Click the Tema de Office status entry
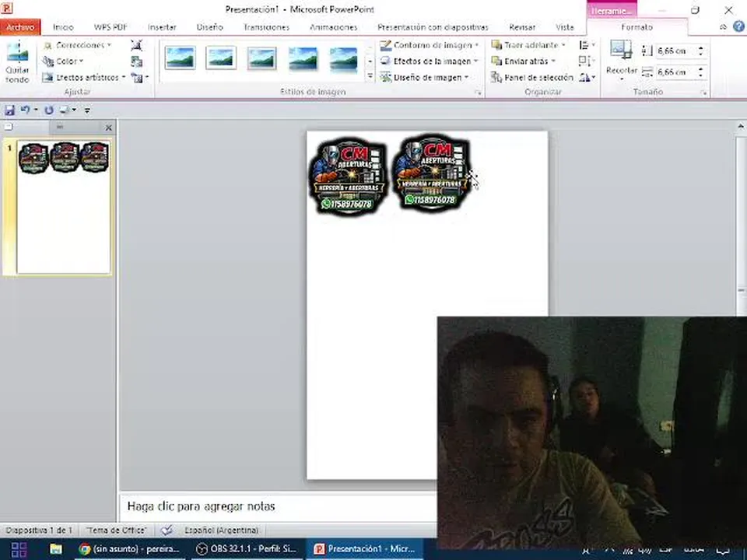747x560 pixels. (116, 530)
